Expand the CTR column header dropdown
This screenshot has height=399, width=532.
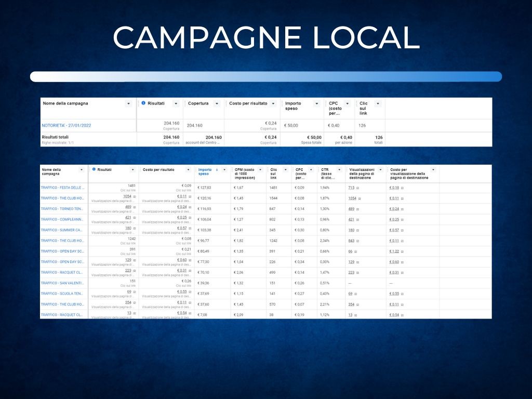(338, 169)
